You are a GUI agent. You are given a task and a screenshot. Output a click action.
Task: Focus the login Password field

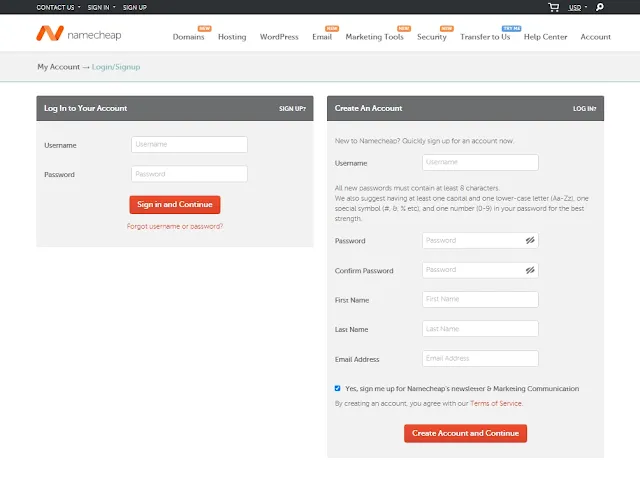(189, 174)
